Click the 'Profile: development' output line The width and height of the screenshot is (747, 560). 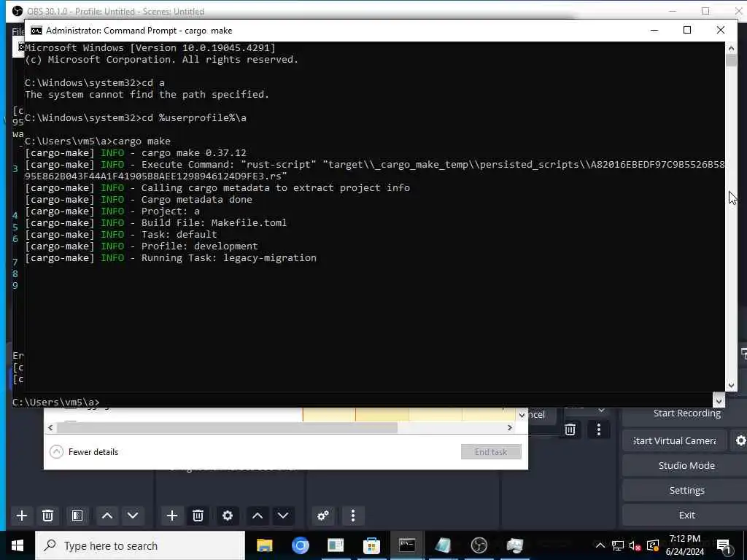coord(142,246)
